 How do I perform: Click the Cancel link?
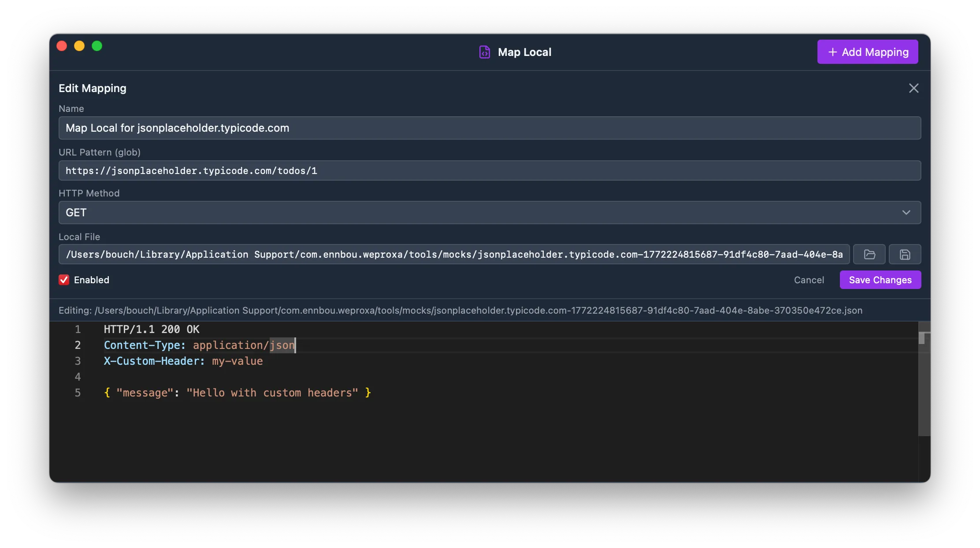point(809,280)
